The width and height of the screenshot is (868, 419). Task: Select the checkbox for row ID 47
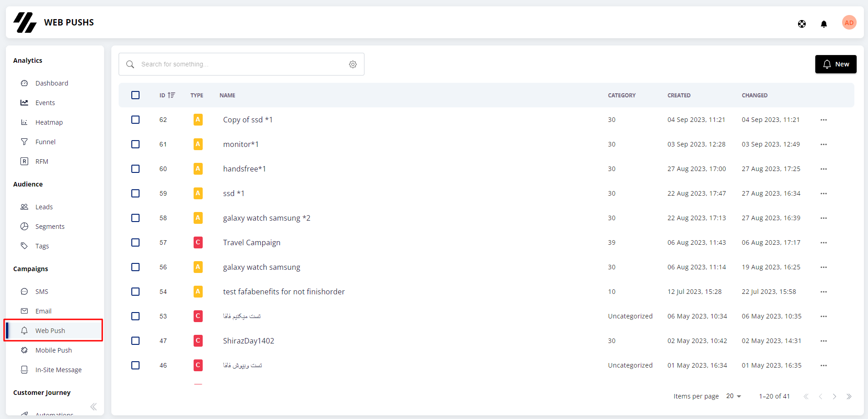pos(135,341)
